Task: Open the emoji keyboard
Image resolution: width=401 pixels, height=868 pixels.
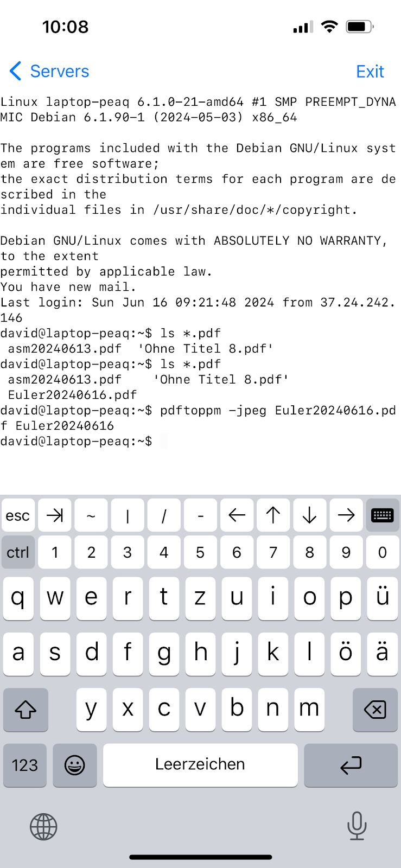Action: [75, 765]
